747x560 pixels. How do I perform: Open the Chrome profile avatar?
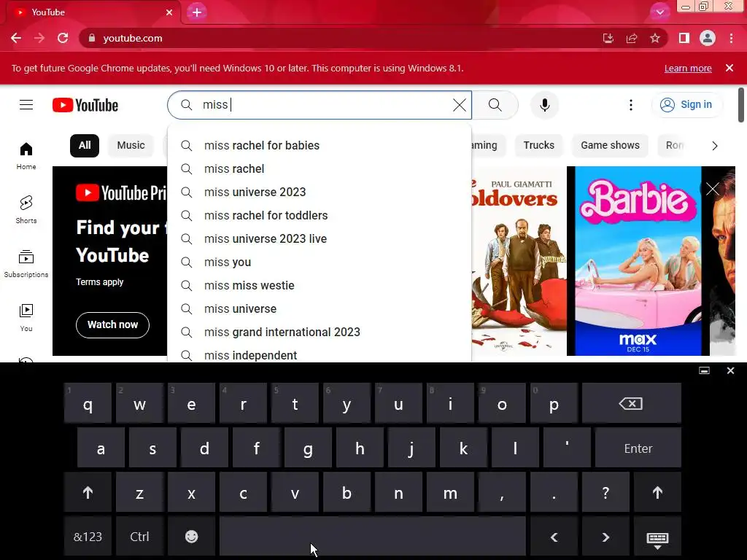coord(708,38)
